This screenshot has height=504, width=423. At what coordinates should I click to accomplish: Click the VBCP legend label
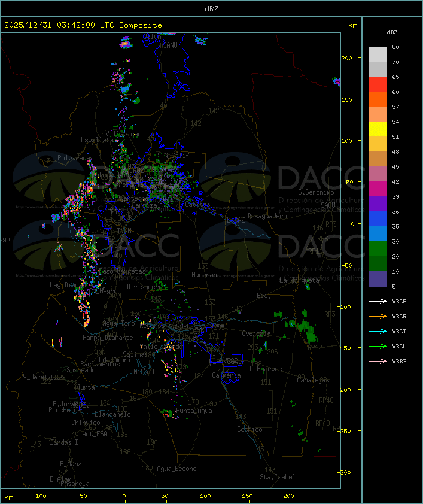[x=399, y=302]
